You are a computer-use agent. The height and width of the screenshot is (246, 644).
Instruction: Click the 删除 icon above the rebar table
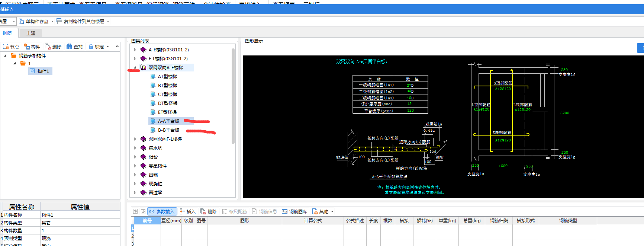pos(203,211)
